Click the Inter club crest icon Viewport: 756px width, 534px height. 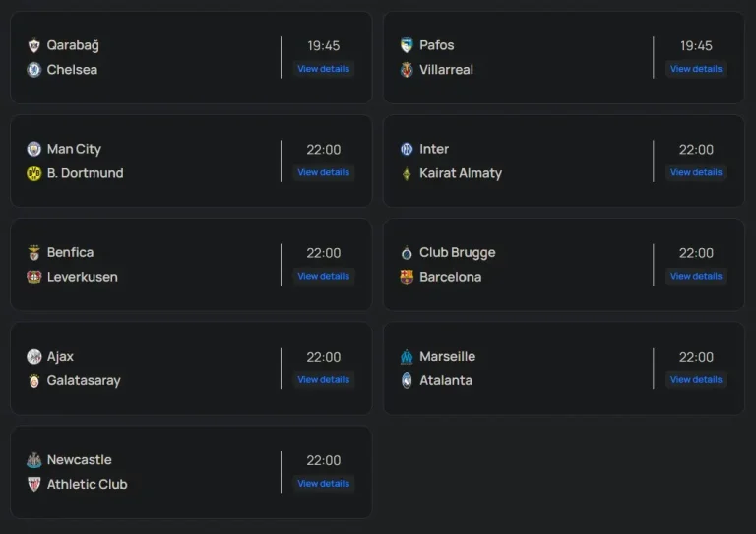407,149
